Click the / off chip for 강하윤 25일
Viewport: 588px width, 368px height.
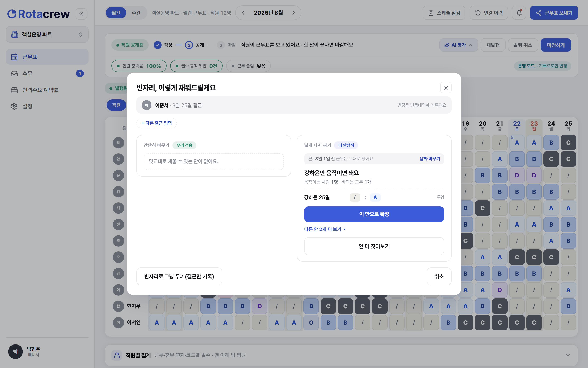point(355,197)
